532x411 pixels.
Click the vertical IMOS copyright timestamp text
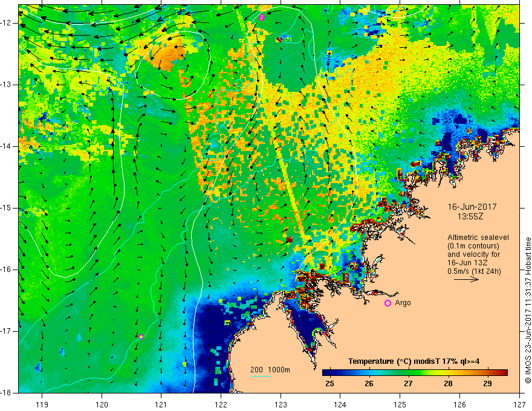pos(528,310)
